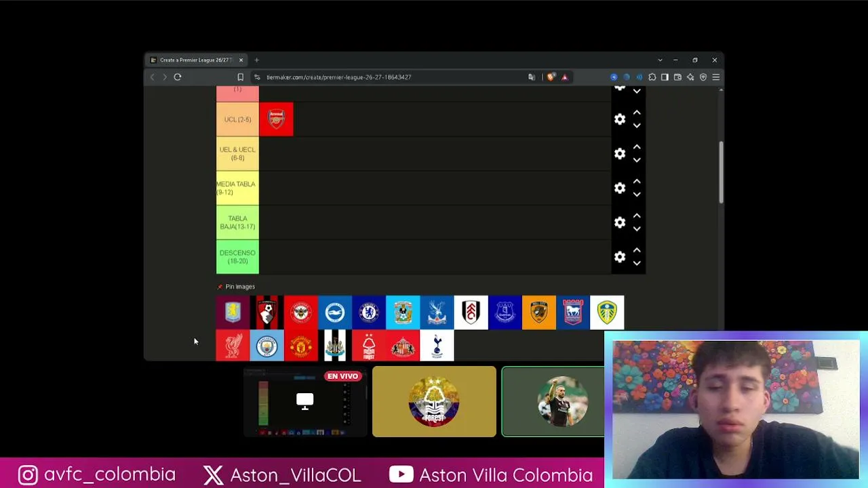
Task: Move the MEDIA TABLA row up
Action: pyautogui.click(x=637, y=182)
